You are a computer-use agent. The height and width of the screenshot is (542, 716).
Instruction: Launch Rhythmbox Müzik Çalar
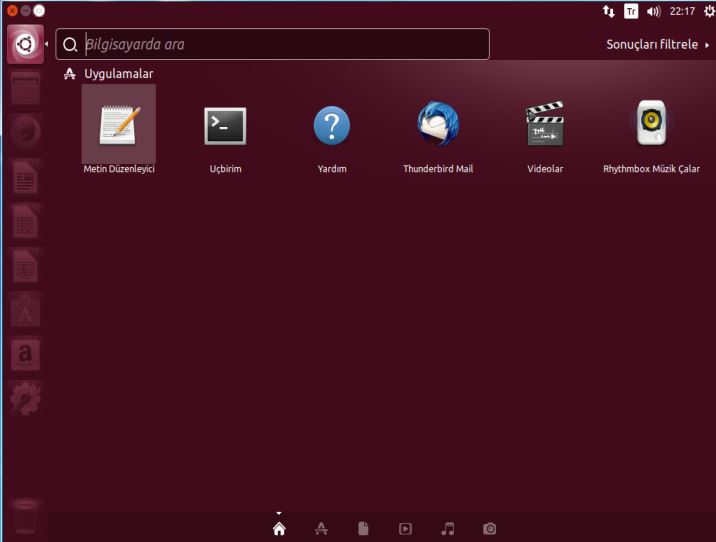[651, 130]
